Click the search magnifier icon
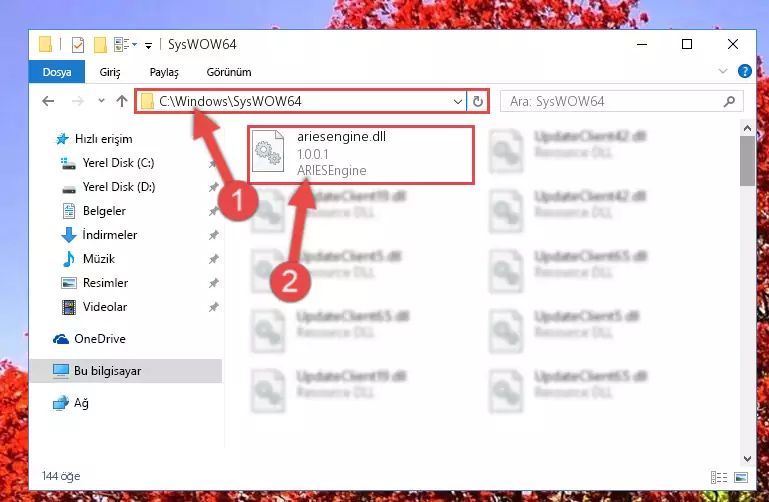Screen dimensions: 769x502 click(x=729, y=101)
